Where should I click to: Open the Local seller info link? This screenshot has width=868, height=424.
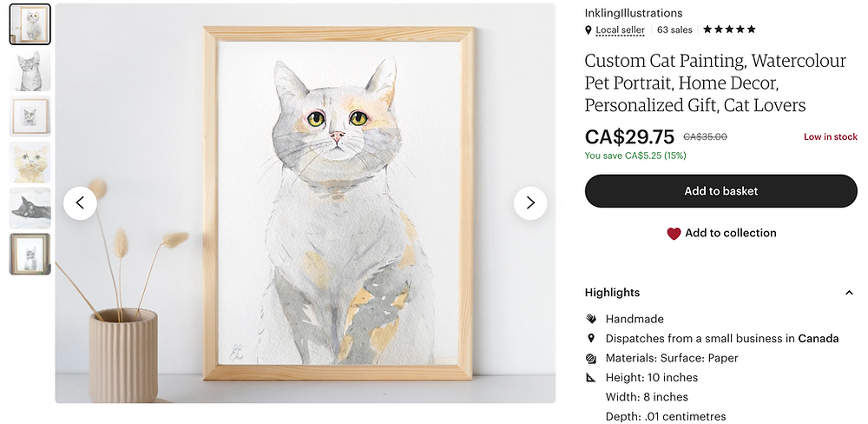[620, 30]
